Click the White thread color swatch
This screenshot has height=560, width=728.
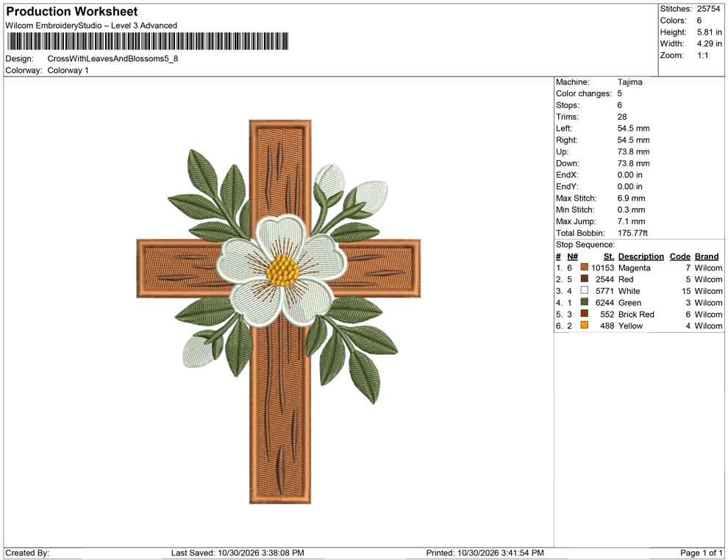click(585, 290)
